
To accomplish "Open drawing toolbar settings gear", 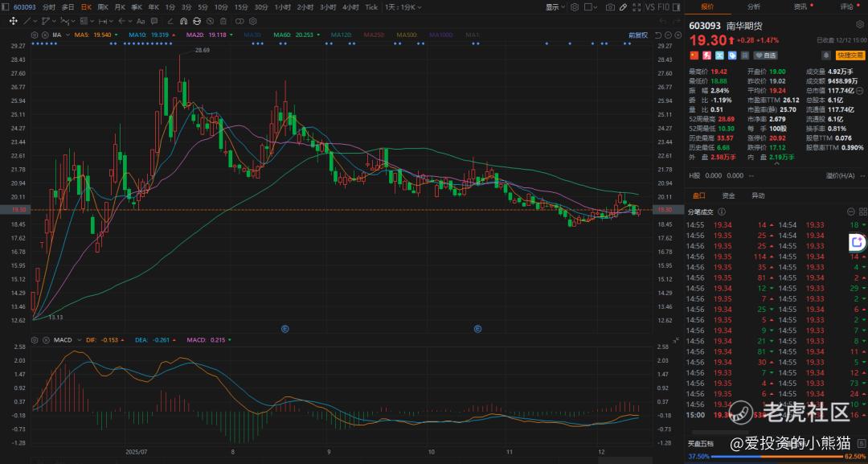I will pos(253,21).
